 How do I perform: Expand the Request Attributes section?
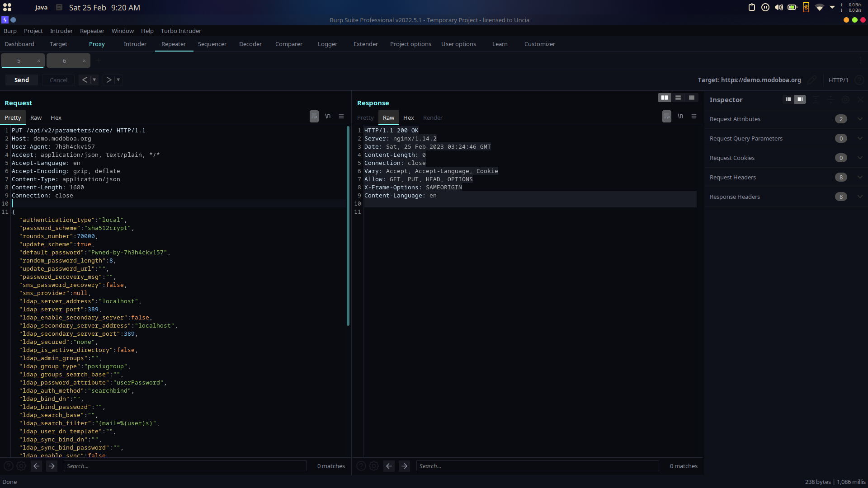tap(859, 119)
